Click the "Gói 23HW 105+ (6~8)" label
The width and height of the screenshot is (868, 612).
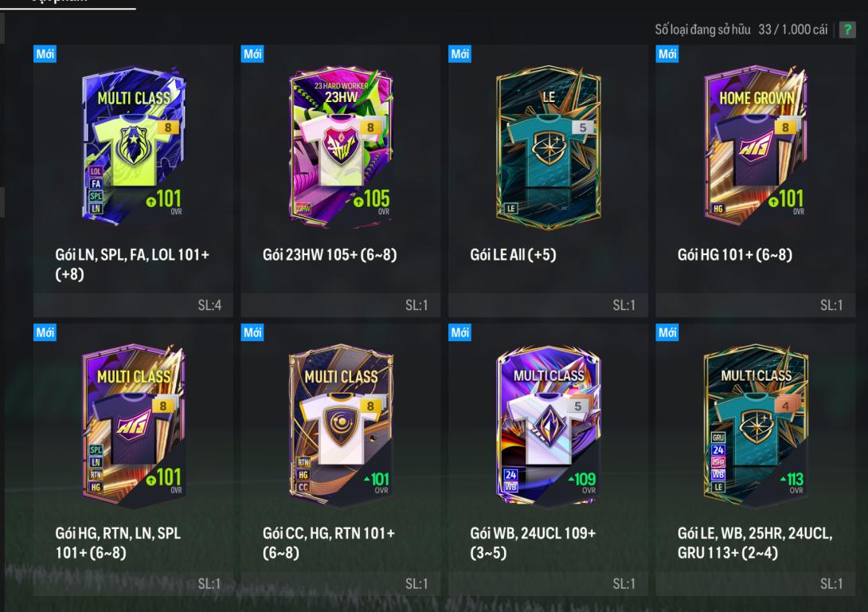click(x=330, y=255)
